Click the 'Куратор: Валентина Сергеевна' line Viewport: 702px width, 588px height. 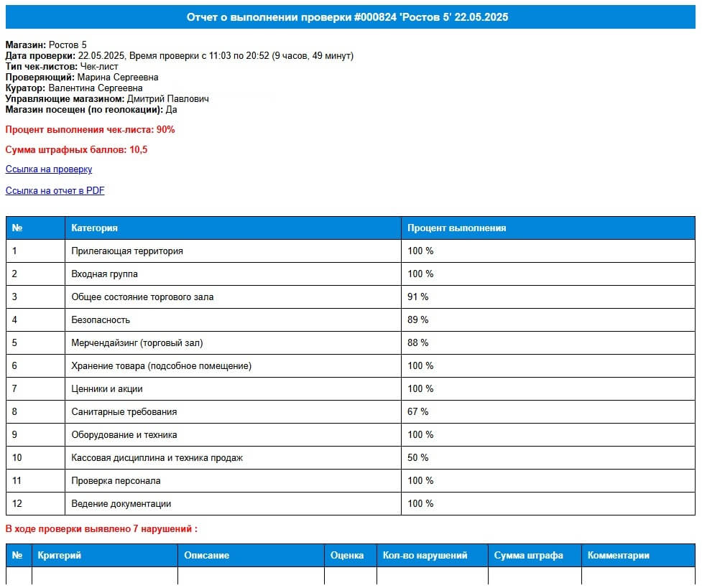coord(74,88)
